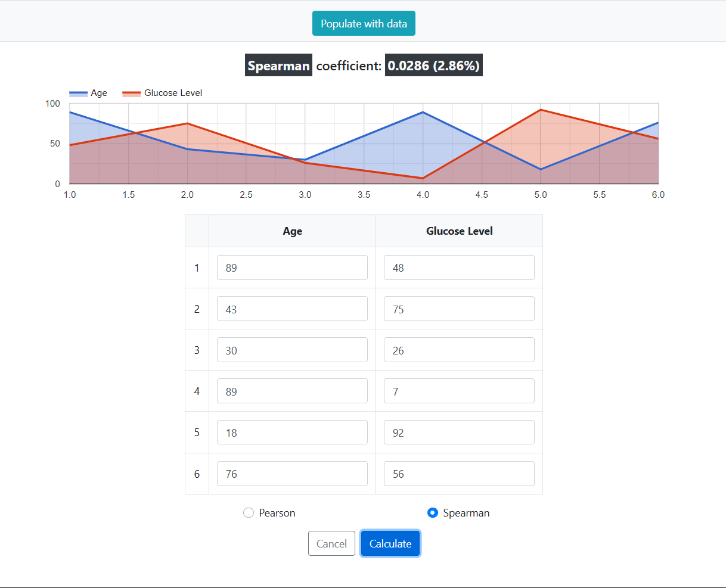Viewport: 726px width, 588px height.
Task: Click the Glucose Level input showing 92
Action: tap(459, 432)
